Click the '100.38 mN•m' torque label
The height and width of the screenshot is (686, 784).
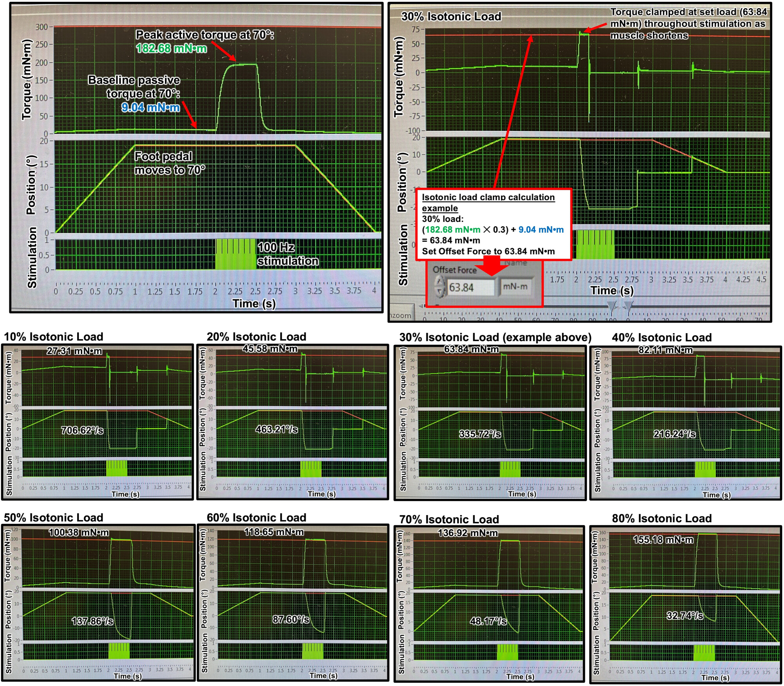(x=79, y=532)
